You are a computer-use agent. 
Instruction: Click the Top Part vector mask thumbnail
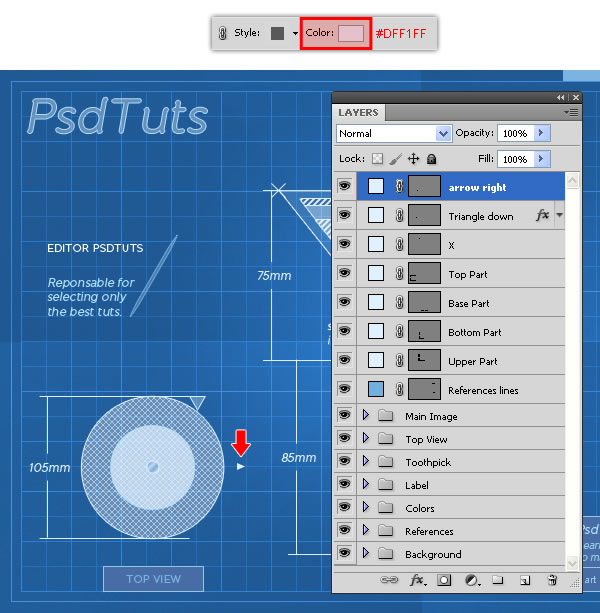[x=424, y=273]
